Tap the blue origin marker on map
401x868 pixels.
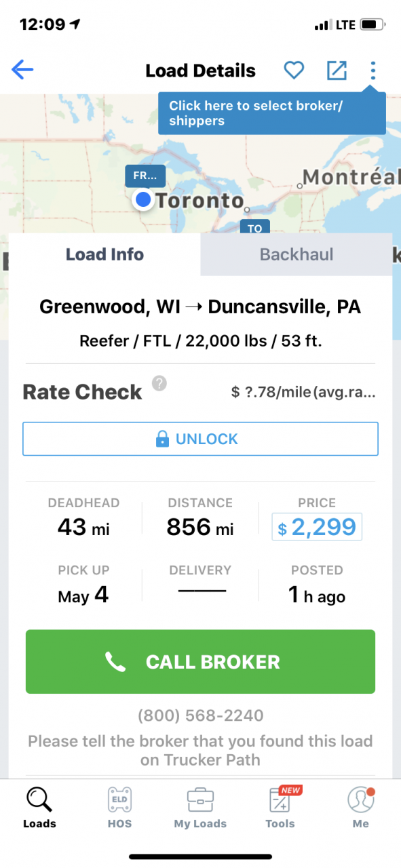[x=142, y=199]
